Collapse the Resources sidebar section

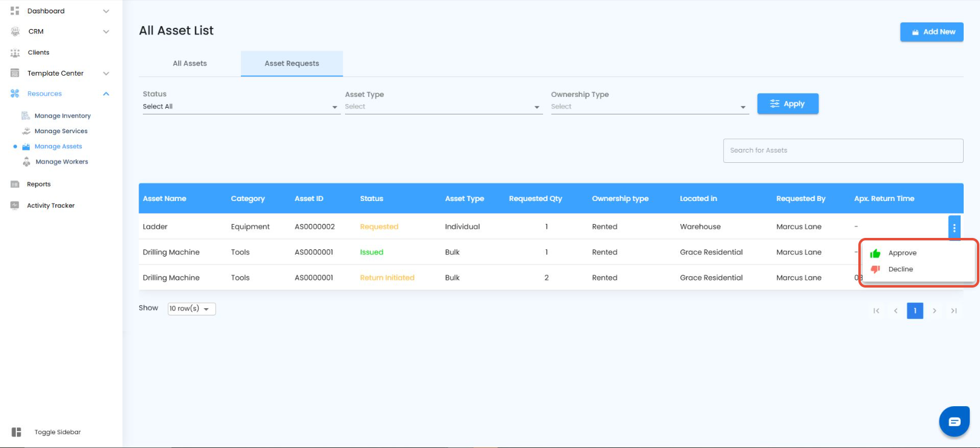(106, 94)
